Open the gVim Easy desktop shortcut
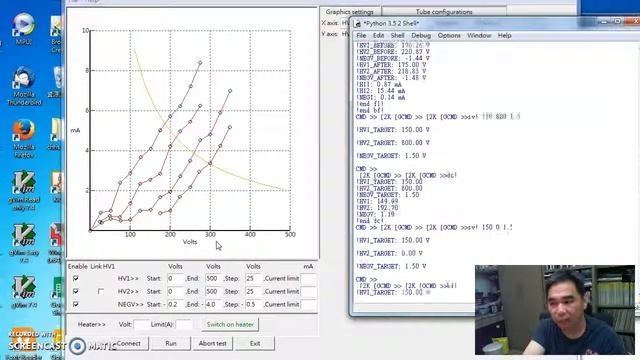 click(24, 243)
